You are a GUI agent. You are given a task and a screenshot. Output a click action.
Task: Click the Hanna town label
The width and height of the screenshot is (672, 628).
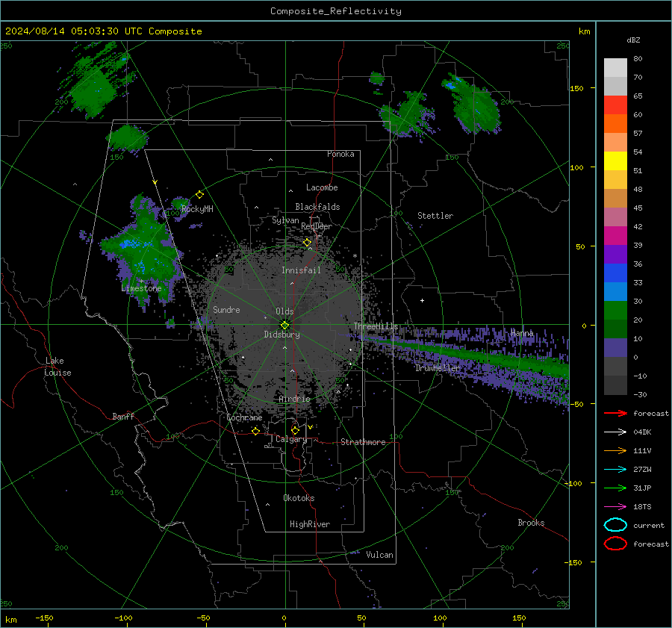point(522,333)
